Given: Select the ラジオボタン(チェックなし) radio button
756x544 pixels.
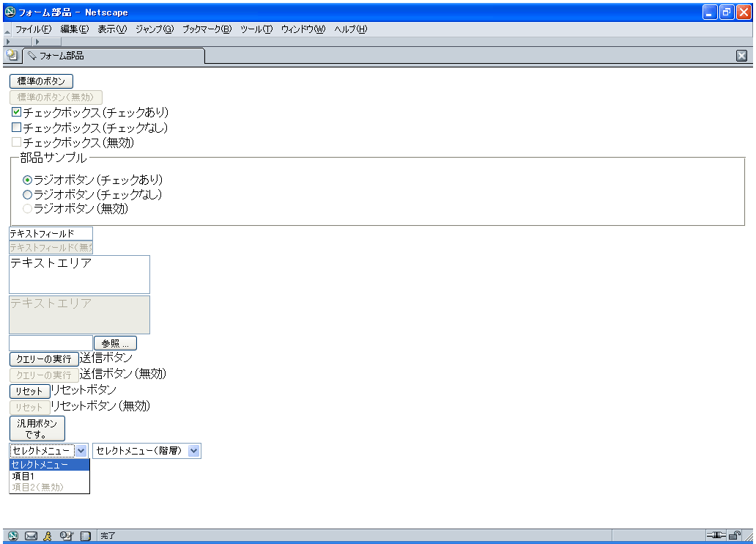Looking at the screenshot, I should pos(28,195).
